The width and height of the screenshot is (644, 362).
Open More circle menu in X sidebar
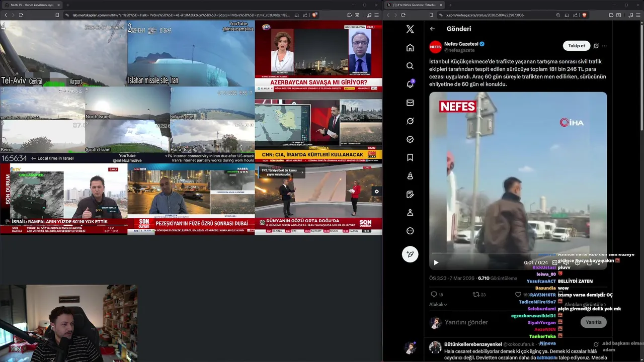(410, 231)
